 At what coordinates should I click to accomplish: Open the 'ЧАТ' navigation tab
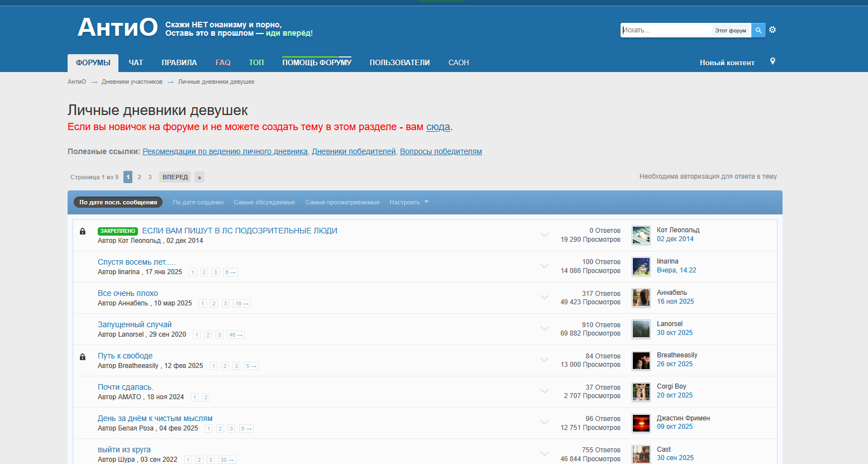coord(136,63)
